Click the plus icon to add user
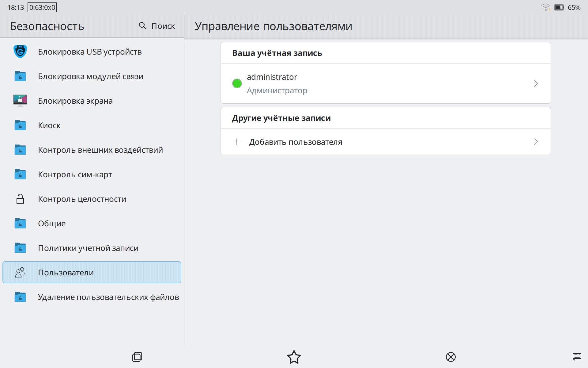The width and height of the screenshot is (588, 368). pyautogui.click(x=237, y=142)
